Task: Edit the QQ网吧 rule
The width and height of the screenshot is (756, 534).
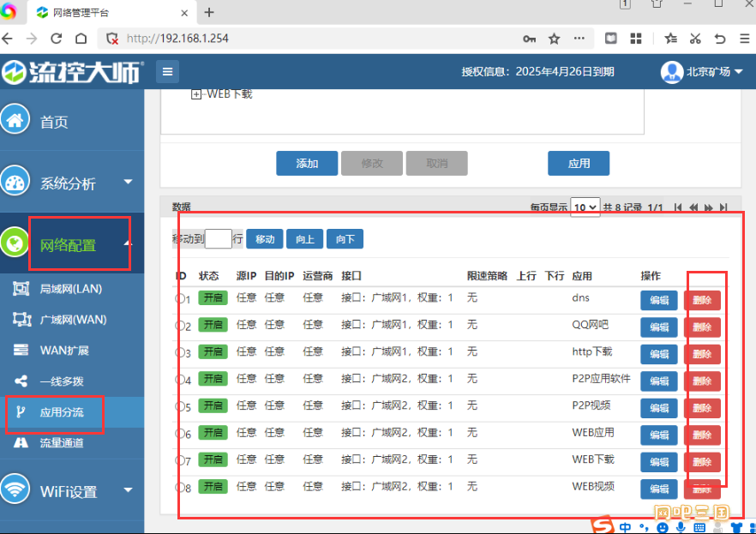Action: click(659, 327)
